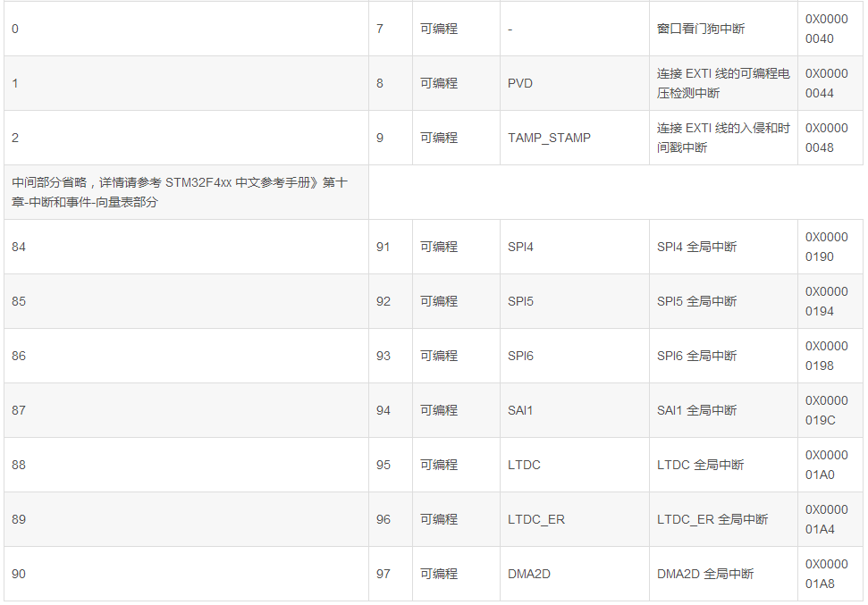Viewport: 868px width, 605px height.
Task: Select the DMA2D acronym cell
Action: [x=529, y=574]
